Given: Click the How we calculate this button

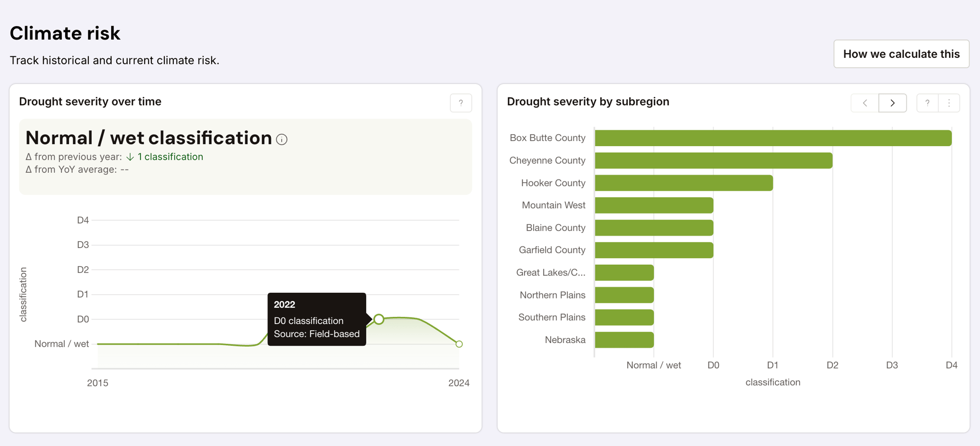Looking at the screenshot, I should tap(901, 54).
